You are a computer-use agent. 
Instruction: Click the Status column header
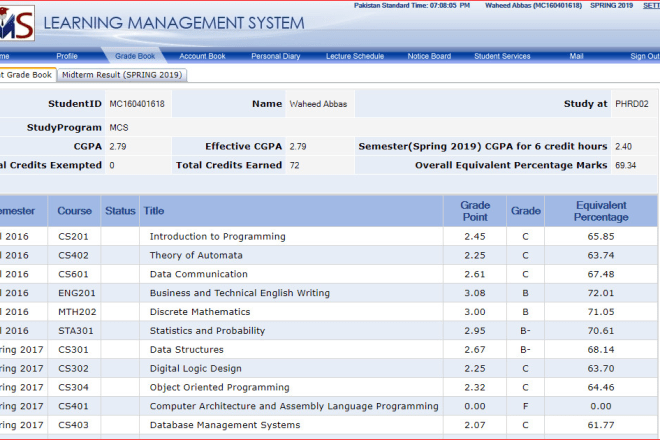[120, 211]
